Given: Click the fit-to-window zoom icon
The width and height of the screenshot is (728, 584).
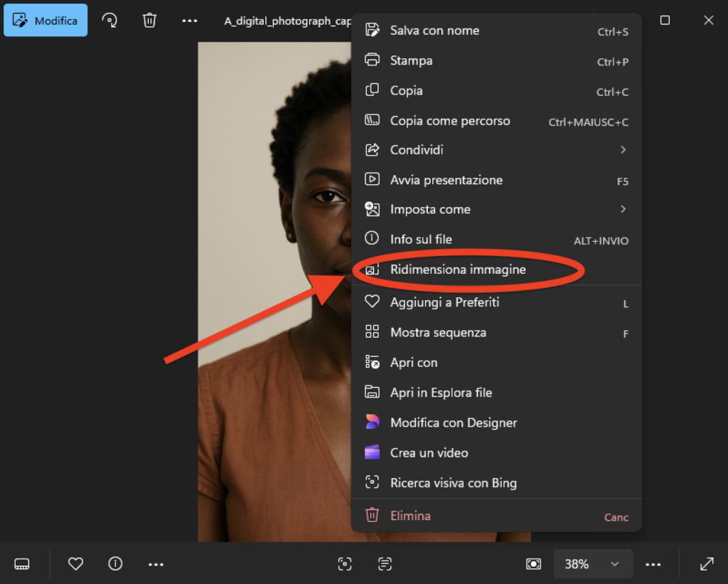Looking at the screenshot, I should point(533,564).
